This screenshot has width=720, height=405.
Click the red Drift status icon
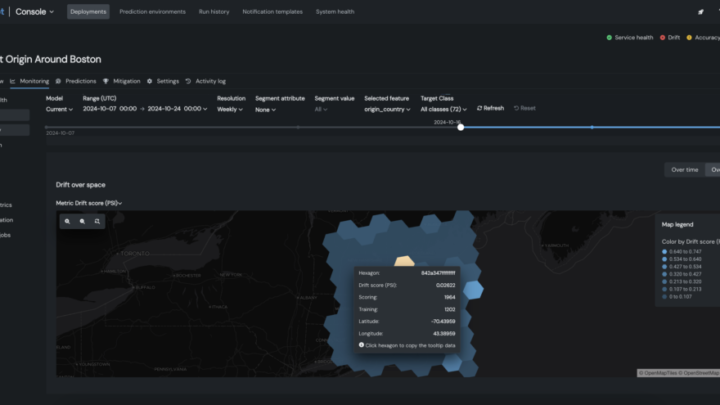click(662, 38)
